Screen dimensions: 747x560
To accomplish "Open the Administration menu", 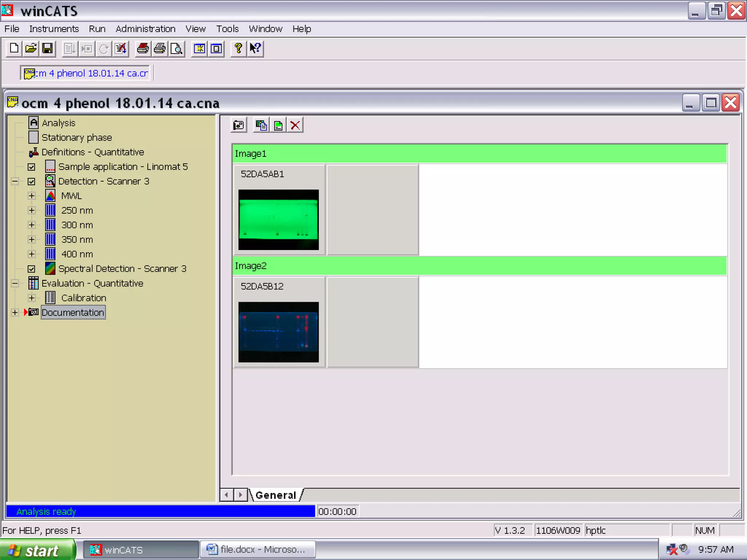I will pos(145,29).
